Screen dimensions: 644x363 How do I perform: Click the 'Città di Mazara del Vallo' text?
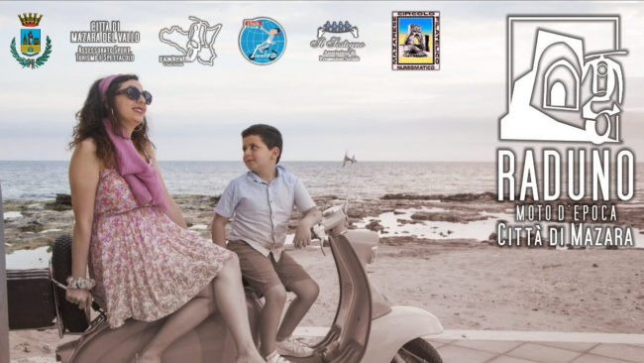105,32
